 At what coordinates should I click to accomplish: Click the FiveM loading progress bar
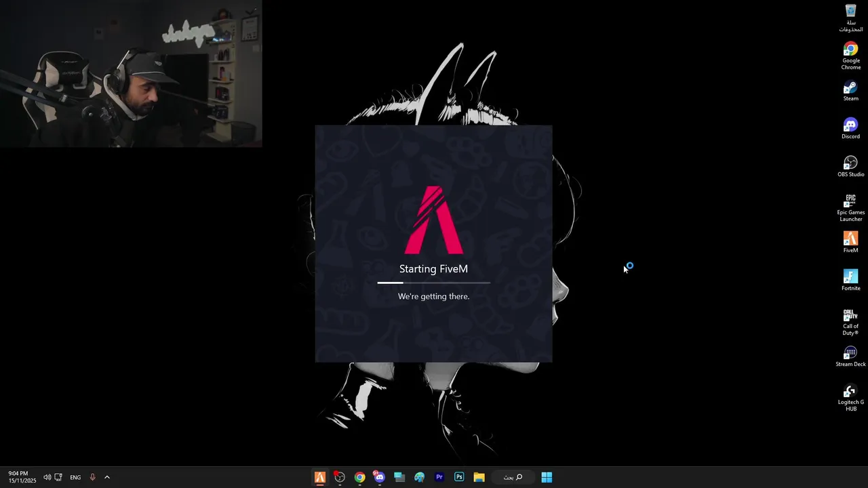coord(434,283)
